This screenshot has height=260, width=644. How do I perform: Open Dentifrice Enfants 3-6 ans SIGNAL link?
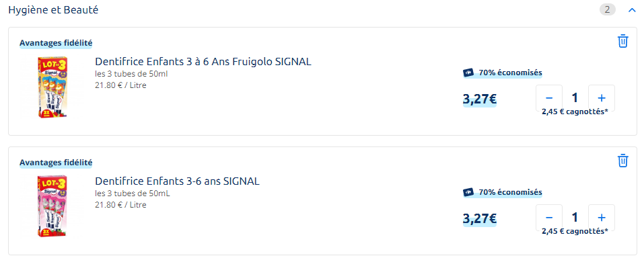coord(177,181)
